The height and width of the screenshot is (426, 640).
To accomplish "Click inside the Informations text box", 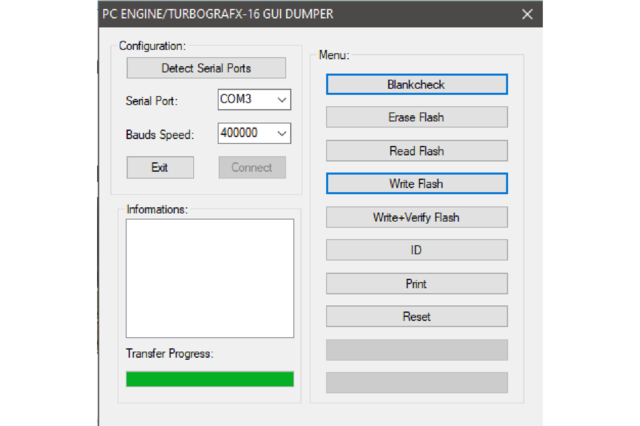I will tap(210, 278).
